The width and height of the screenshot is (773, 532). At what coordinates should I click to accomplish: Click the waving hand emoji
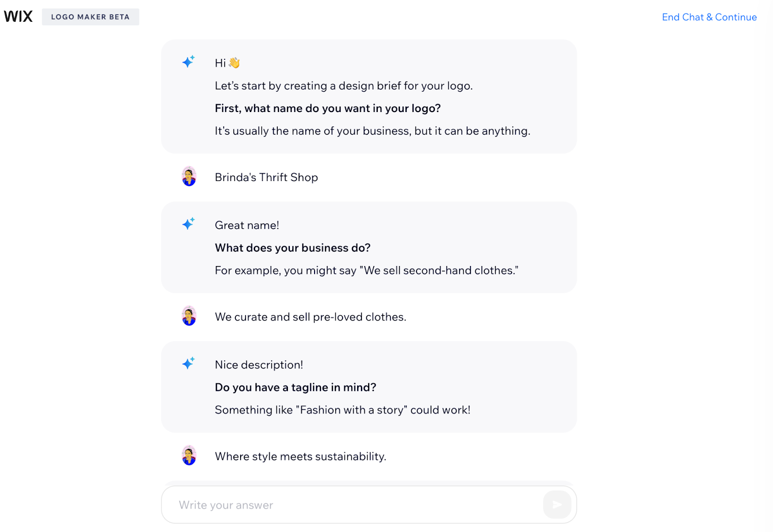point(234,63)
